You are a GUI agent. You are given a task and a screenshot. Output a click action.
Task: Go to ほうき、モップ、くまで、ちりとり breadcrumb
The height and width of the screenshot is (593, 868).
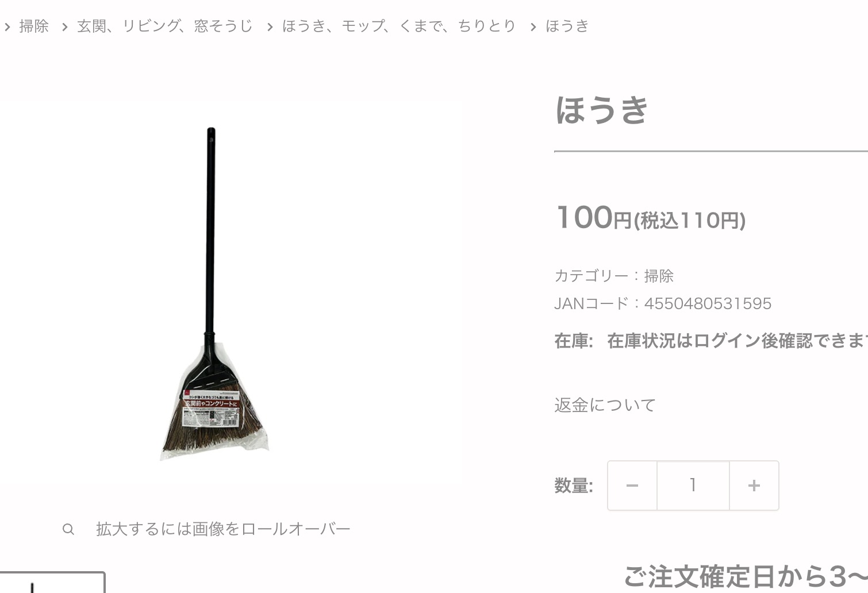[399, 26]
